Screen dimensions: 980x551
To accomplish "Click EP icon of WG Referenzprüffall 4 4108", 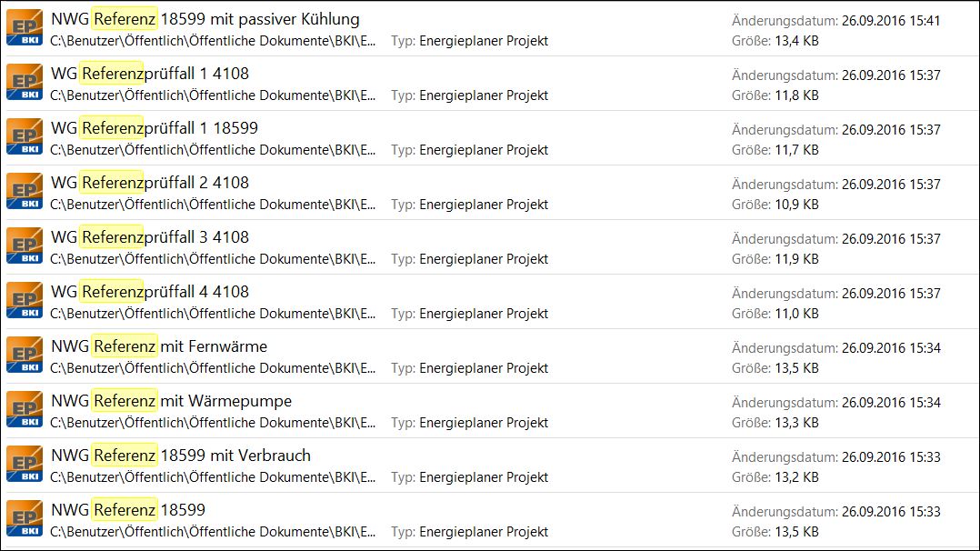I will pyautogui.click(x=25, y=300).
